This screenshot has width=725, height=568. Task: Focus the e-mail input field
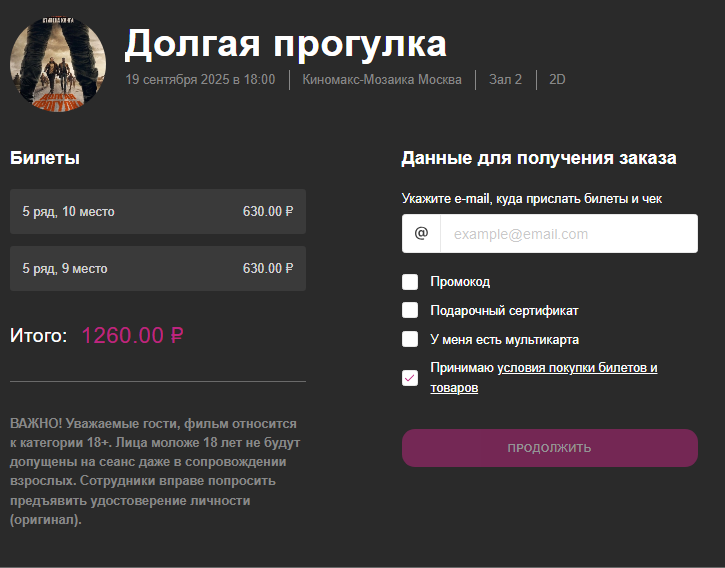point(567,234)
